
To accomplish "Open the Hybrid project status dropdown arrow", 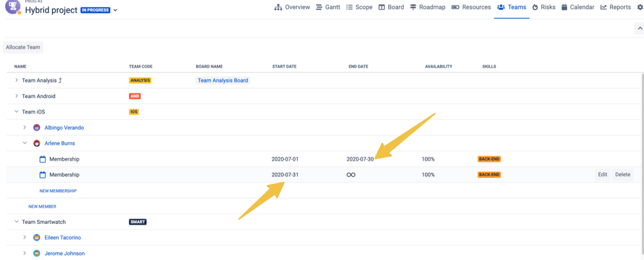I will click(x=115, y=10).
